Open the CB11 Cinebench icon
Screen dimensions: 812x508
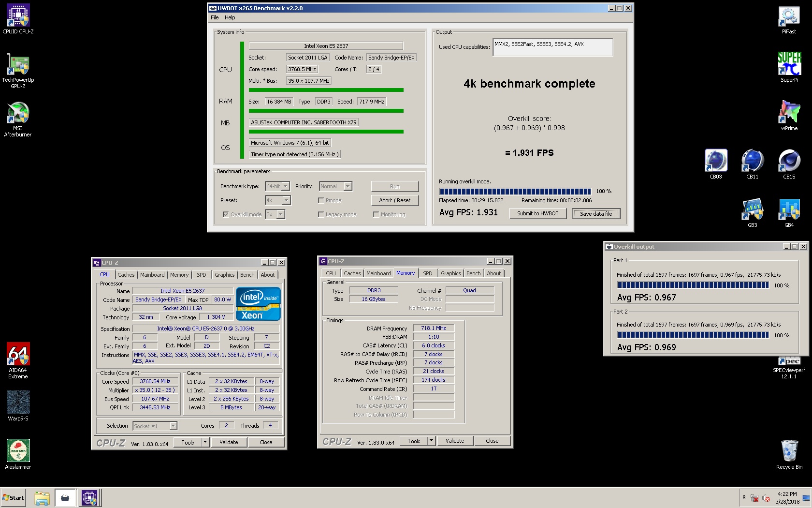[753, 164]
